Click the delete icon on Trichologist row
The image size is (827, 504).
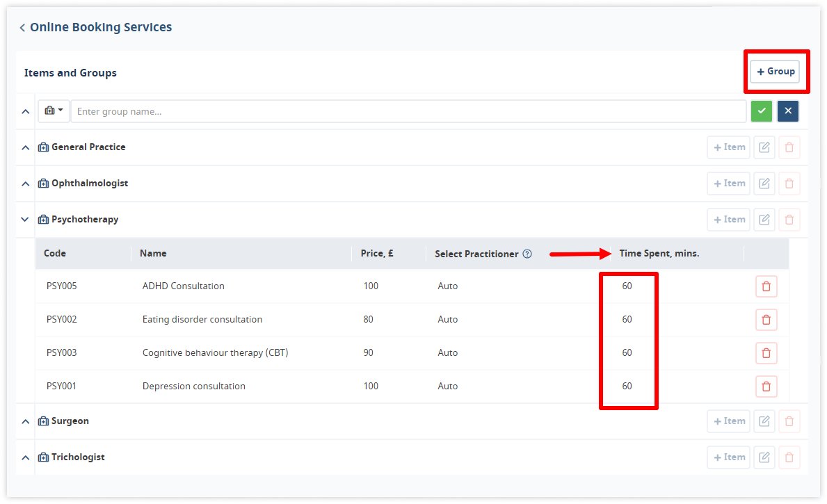click(789, 457)
